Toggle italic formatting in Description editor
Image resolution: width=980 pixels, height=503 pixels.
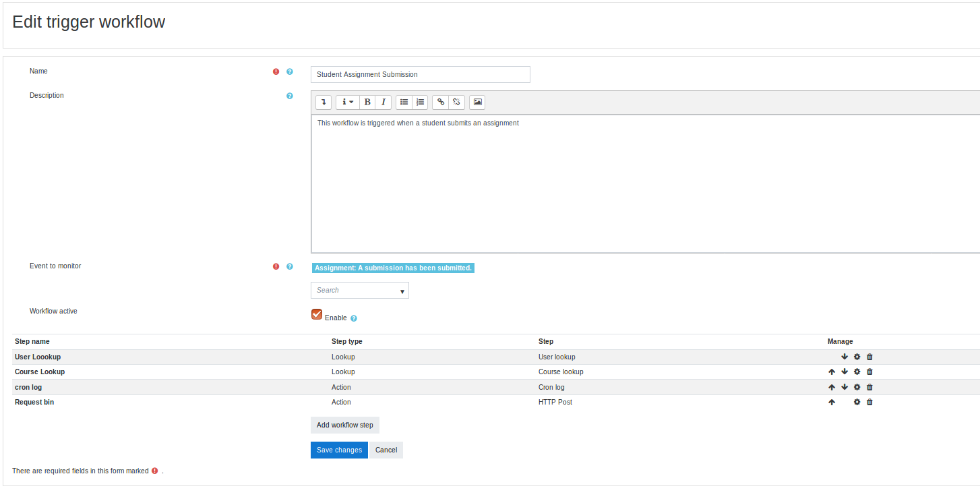coord(384,102)
